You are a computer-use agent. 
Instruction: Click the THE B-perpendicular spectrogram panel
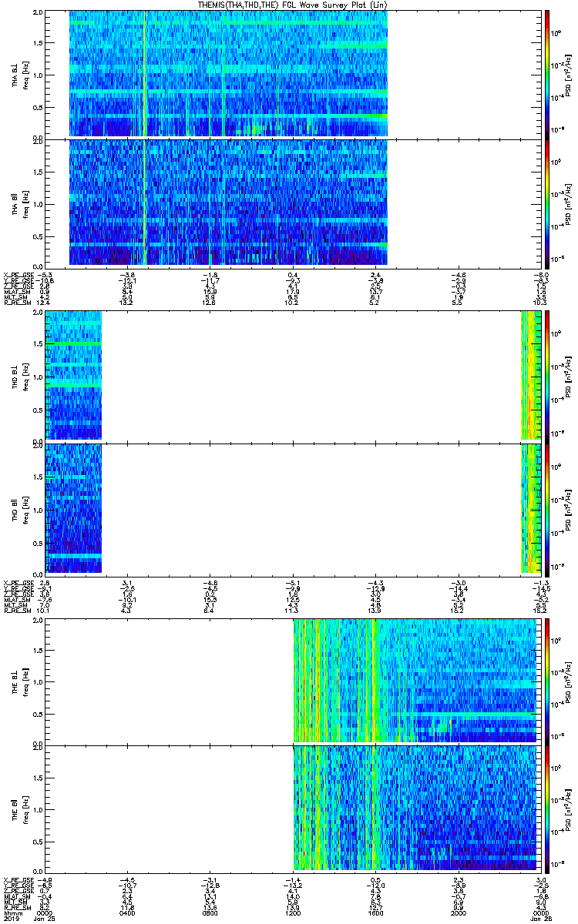pos(291,681)
